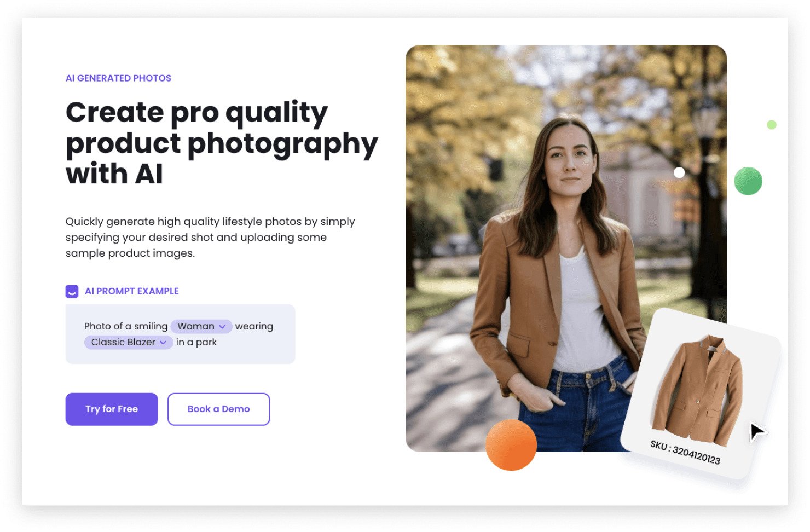Image resolution: width=810 pixels, height=532 pixels.
Task: Select the Woman prompt chip
Action: pos(201,326)
